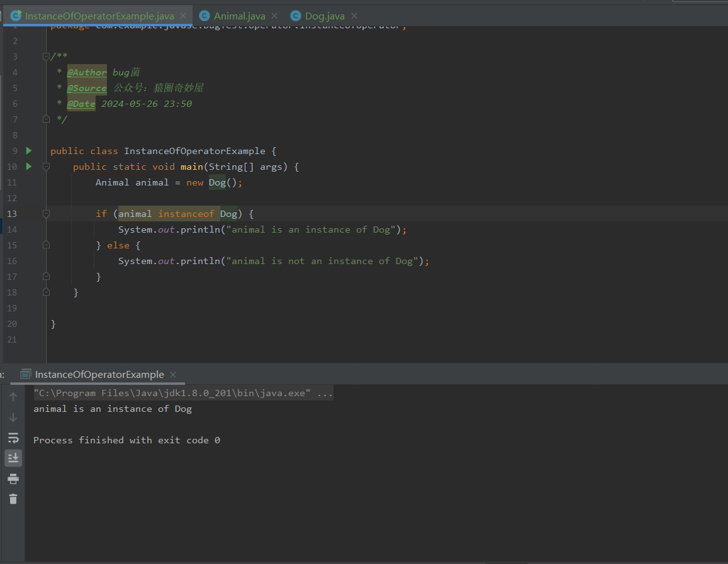Toggle soft-wrap in the console
Image resolution: width=728 pixels, height=564 pixels.
tap(13, 438)
